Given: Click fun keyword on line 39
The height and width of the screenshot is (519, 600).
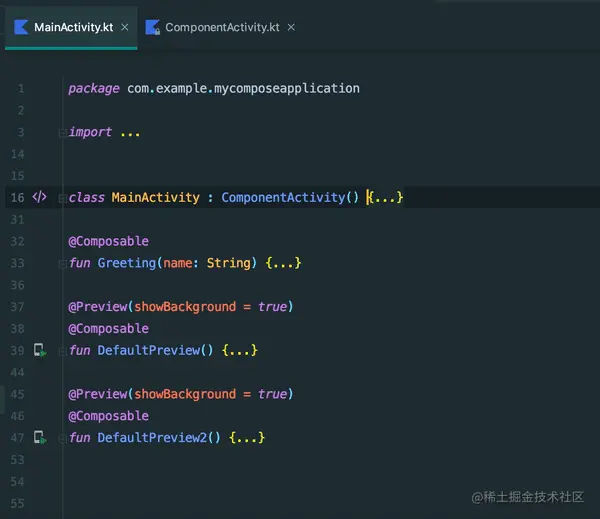Looking at the screenshot, I should (x=79, y=350).
